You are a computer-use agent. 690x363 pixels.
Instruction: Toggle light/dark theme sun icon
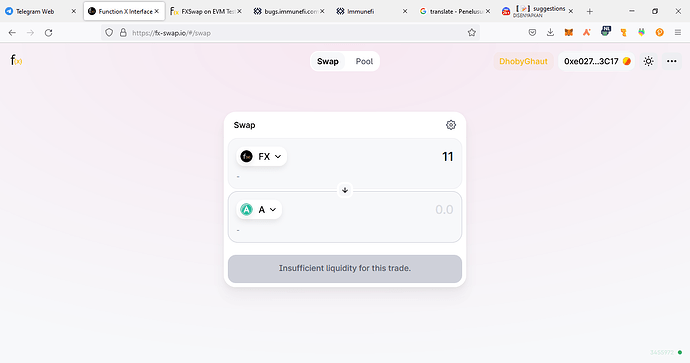pos(648,61)
